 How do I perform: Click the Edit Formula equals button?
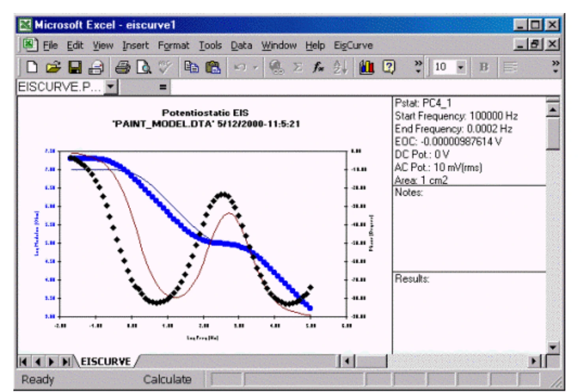pyautogui.click(x=163, y=87)
